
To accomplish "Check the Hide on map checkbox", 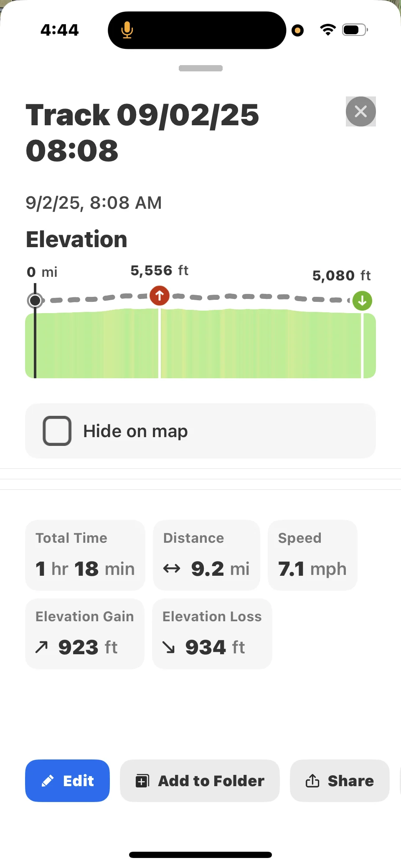I will (57, 431).
